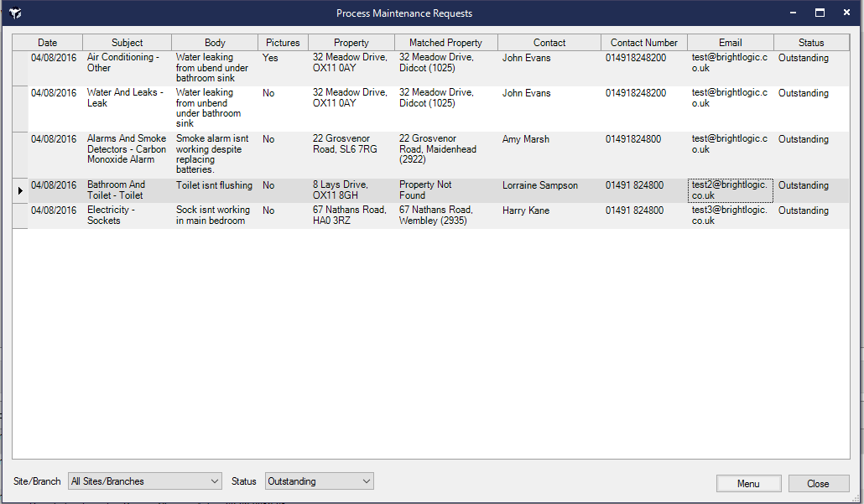Click the Subject column header
This screenshot has height=504, width=864.
[128, 43]
